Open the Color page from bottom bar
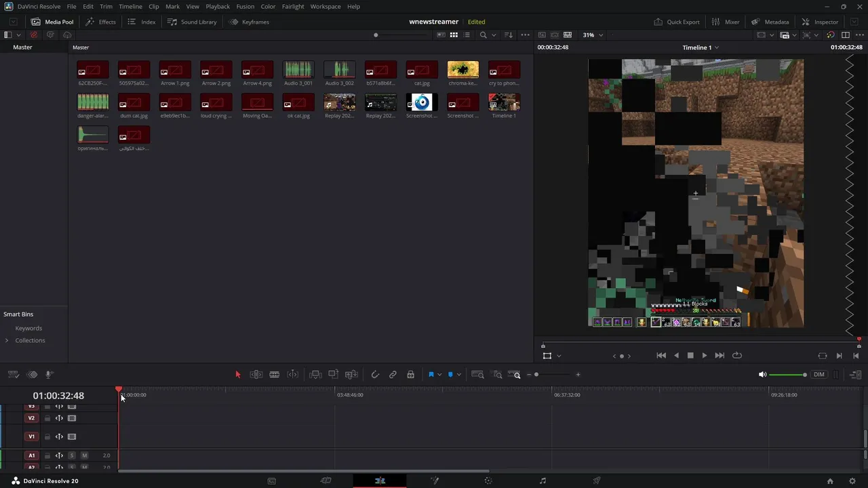Screen dimensions: 868x488 488,481
